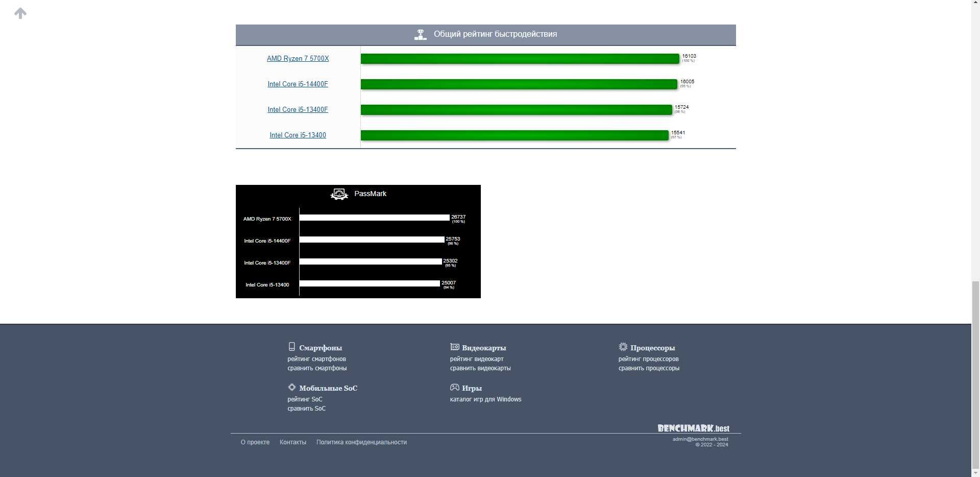Click the 16103 score value

point(689,56)
